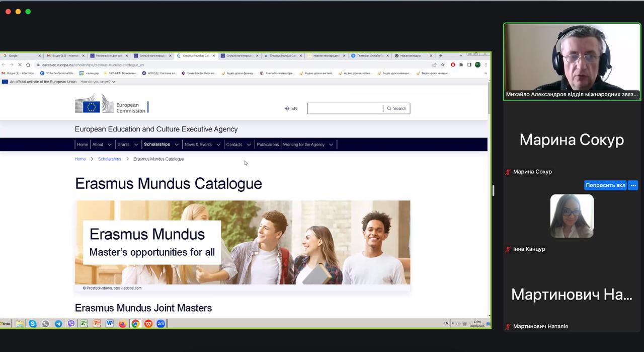Click the 'Попросить вкл' button
644x352 pixels.
[605, 185]
